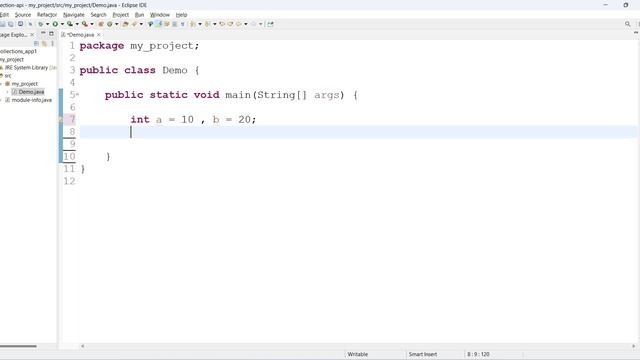Click the Coverage launch icon
The height and width of the screenshot is (360, 640).
(x=70, y=24)
